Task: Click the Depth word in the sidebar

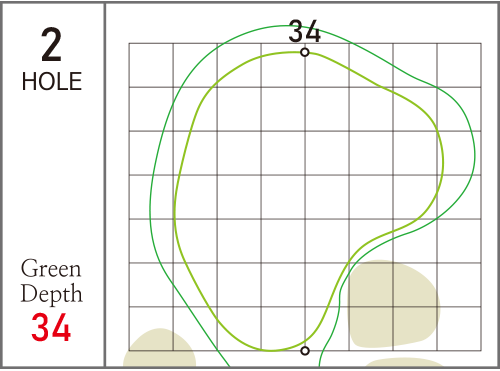Action: coord(51,294)
